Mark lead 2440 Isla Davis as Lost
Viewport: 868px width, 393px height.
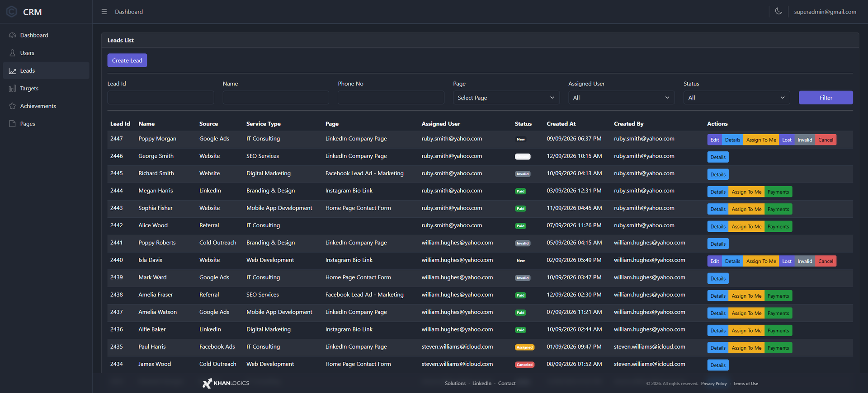pyautogui.click(x=787, y=261)
